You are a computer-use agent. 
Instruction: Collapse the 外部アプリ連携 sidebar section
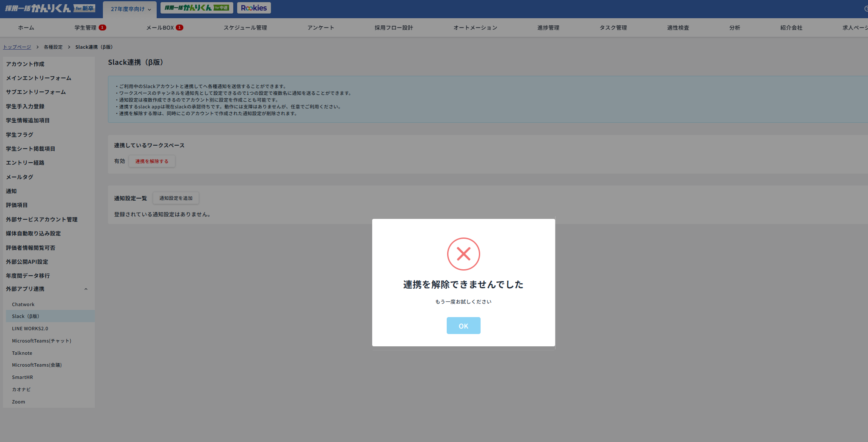(x=86, y=289)
